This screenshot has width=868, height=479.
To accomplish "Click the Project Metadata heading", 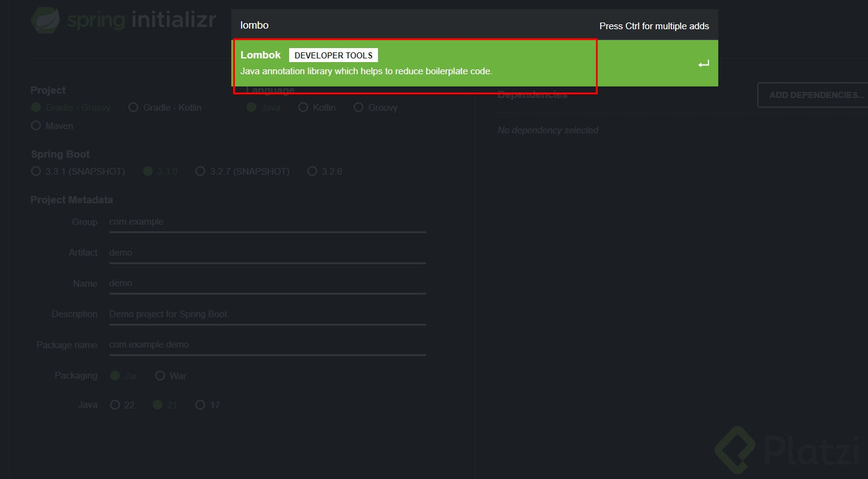I will coord(72,200).
